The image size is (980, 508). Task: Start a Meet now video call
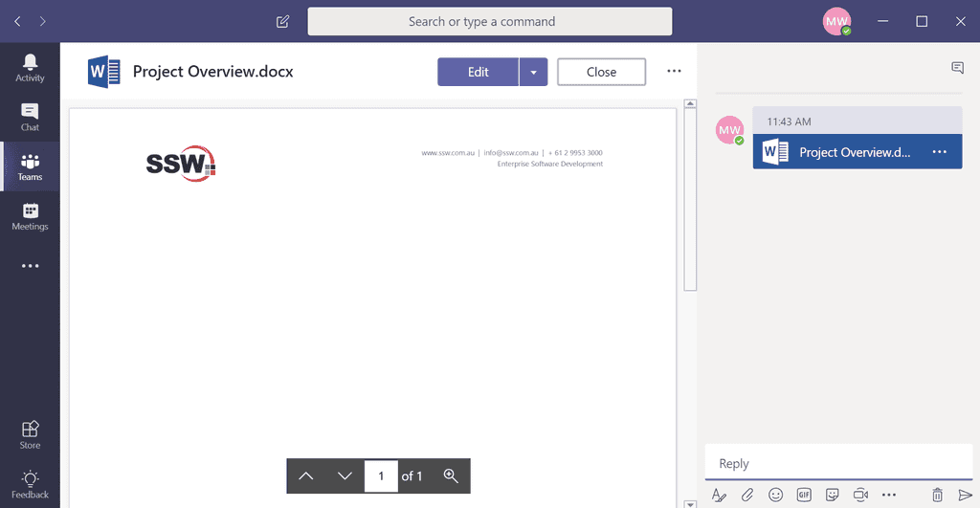860,495
